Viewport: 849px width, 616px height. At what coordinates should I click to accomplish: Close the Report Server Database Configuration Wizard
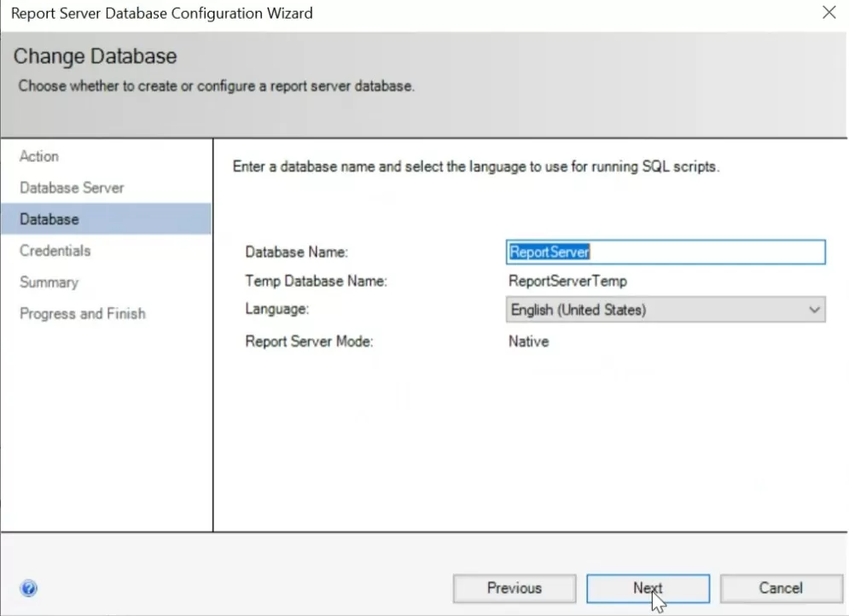(x=828, y=13)
